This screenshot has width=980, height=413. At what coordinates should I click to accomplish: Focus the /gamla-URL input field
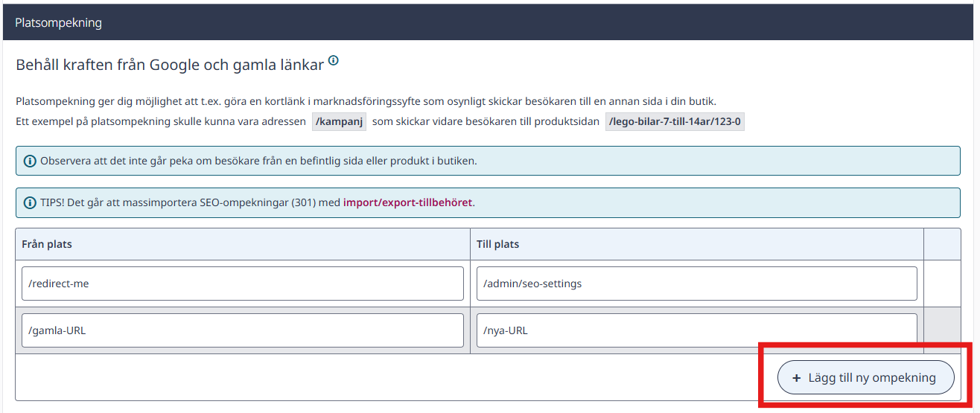243,330
